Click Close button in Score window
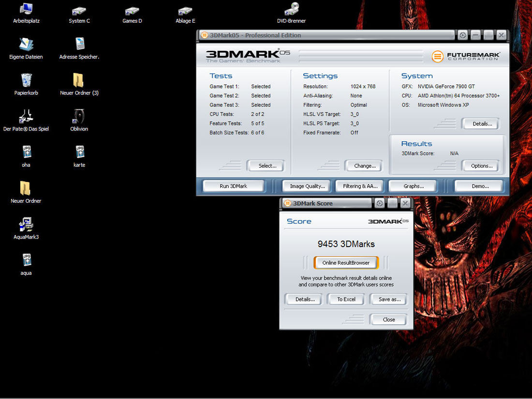Image resolution: width=532 pixels, height=399 pixels. [388, 320]
